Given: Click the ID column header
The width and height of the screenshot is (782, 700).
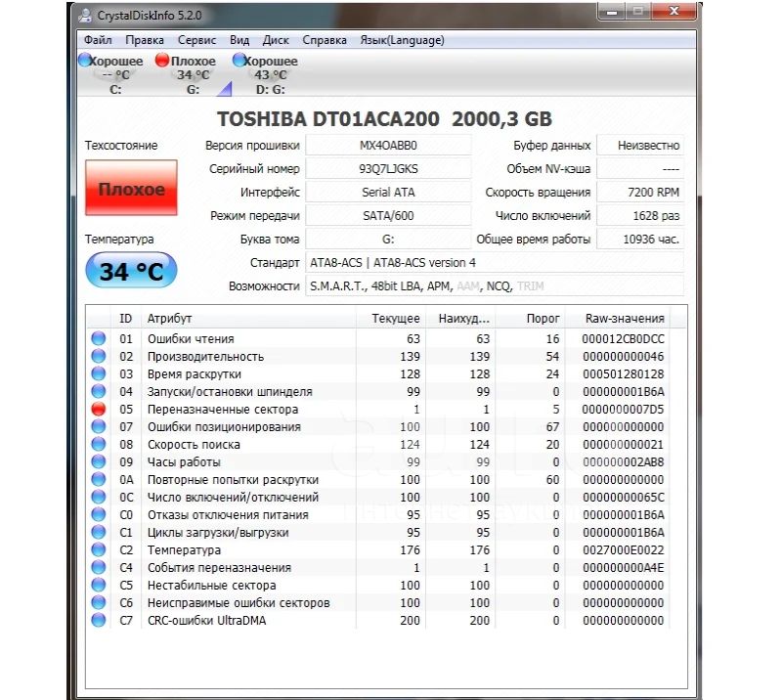Looking at the screenshot, I should (x=126, y=318).
